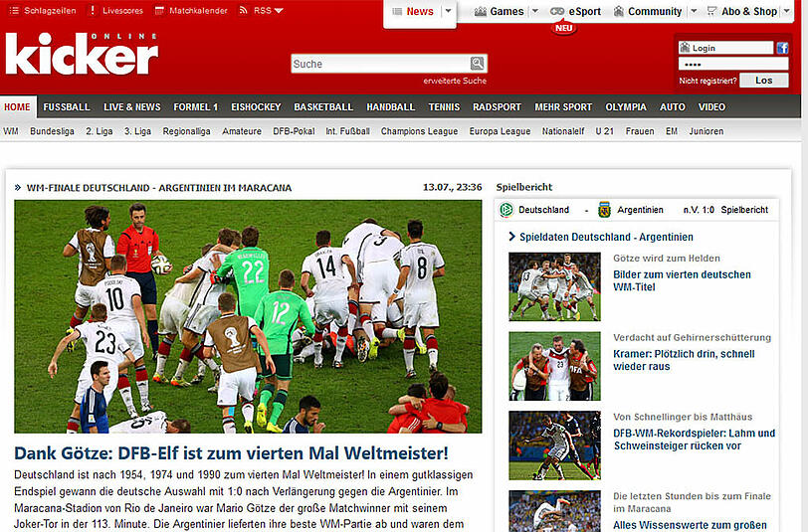Image resolution: width=808 pixels, height=532 pixels.
Task: Click the Los login button
Action: (x=763, y=81)
